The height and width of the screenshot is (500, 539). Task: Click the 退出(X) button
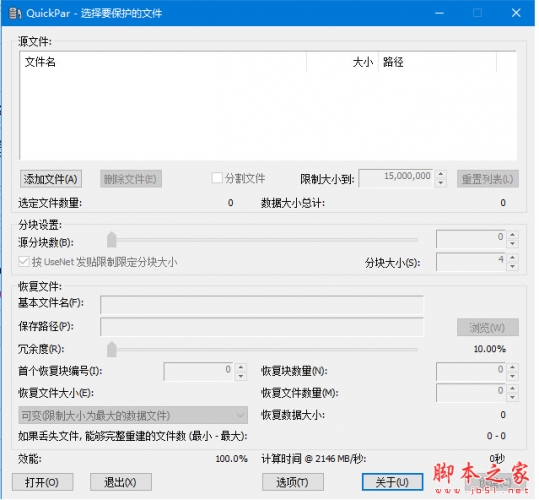point(121,482)
